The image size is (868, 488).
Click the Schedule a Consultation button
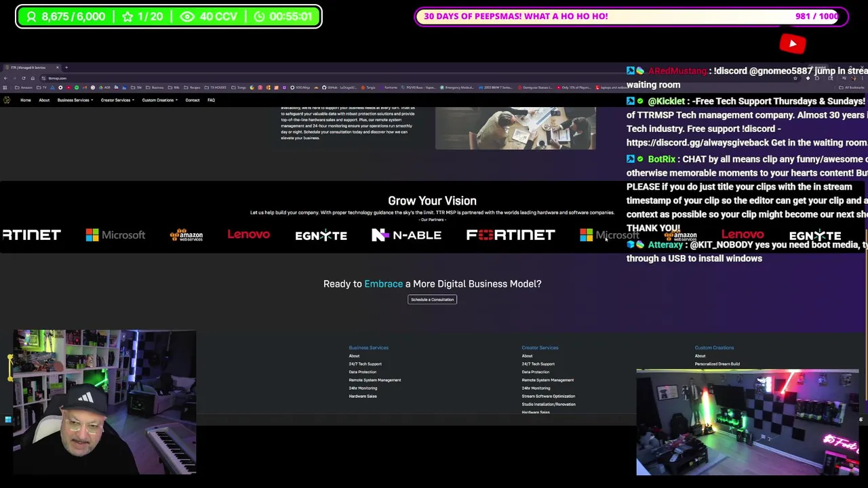(x=432, y=300)
